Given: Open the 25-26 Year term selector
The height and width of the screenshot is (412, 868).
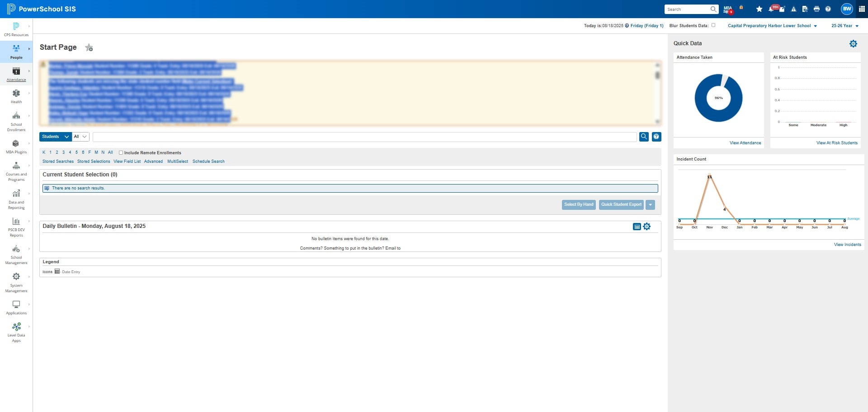Looking at the screenshot, I should click(x=844, y=26).
